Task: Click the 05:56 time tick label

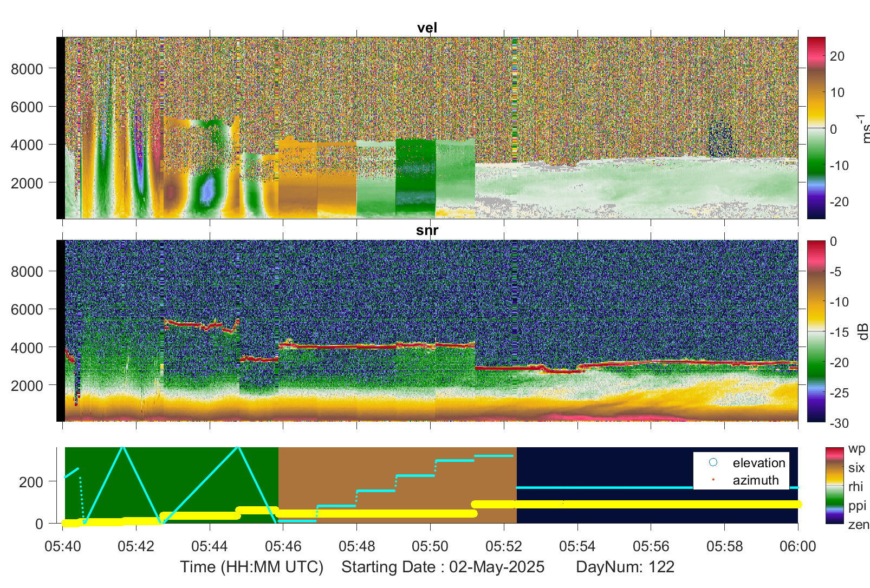Action: click(651, 546)
